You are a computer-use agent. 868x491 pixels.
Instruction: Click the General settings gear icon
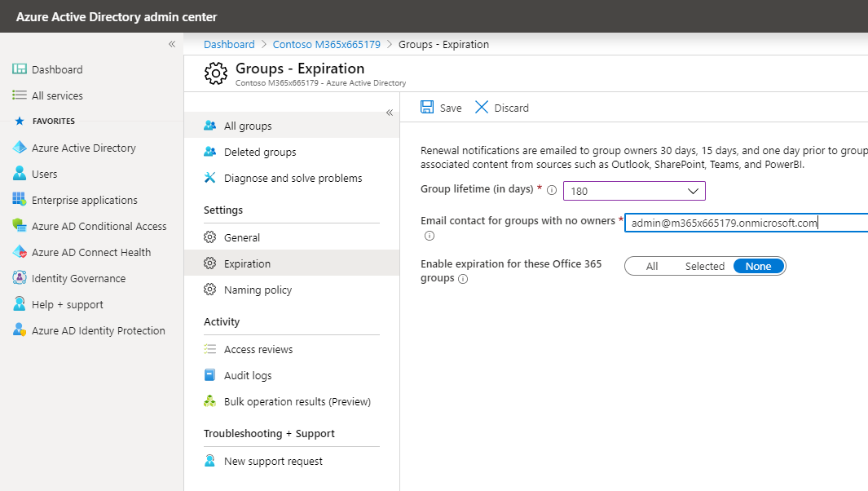tap(209, 237)
